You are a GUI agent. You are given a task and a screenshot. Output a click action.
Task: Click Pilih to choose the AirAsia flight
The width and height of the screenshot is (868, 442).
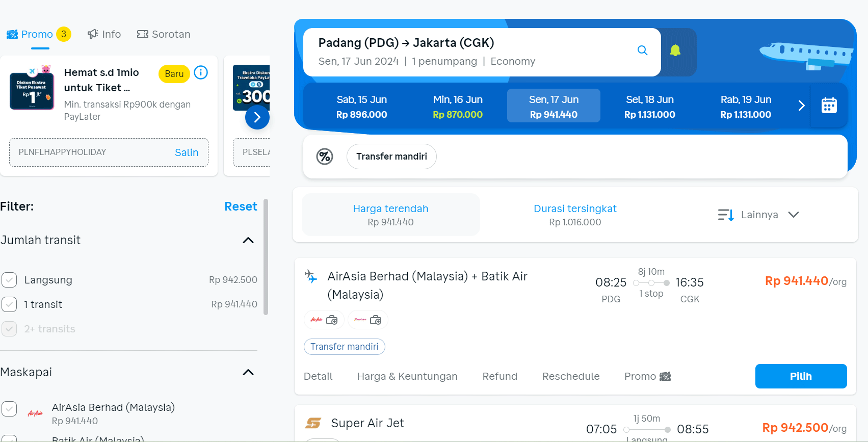coord(801,376)
